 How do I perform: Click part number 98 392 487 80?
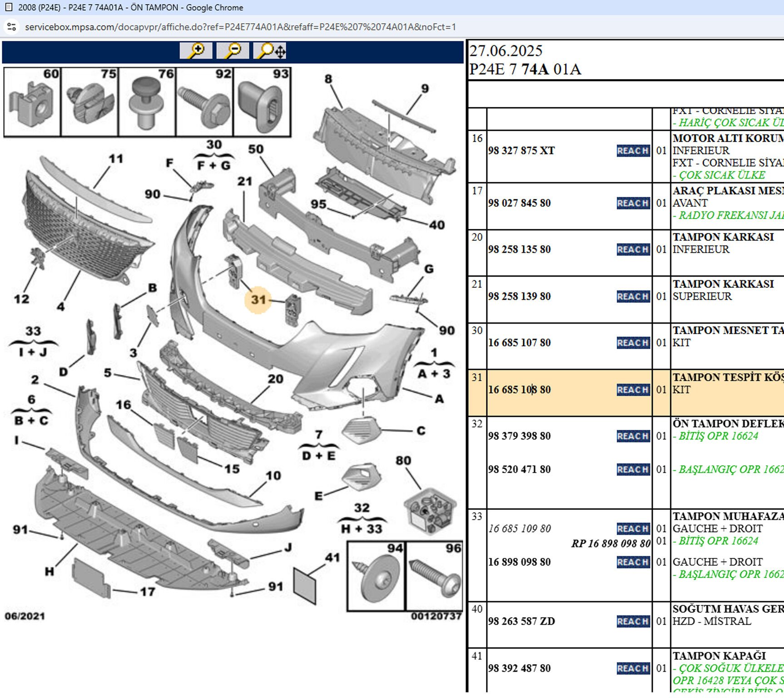pyautogui.click(x=519, y=668)
